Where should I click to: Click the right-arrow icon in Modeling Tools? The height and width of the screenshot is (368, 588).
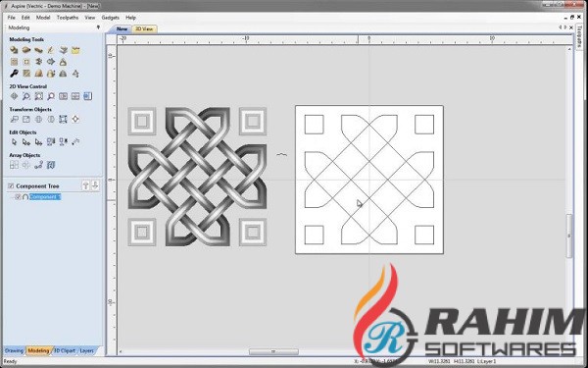click(51, 62)
